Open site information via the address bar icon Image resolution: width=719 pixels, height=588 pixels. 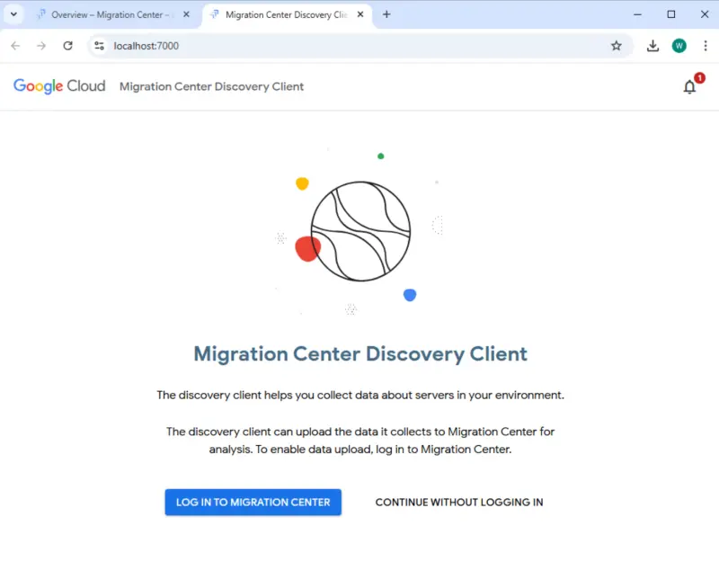(99, 45)
